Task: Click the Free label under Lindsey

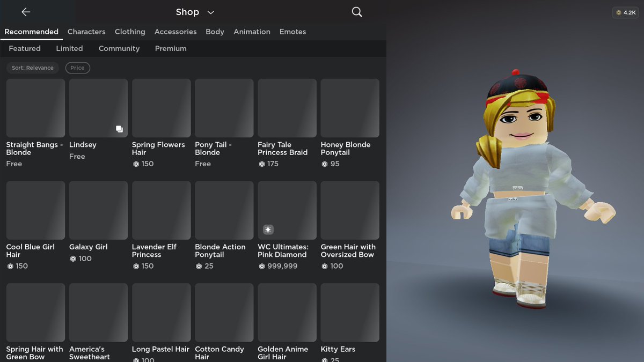Action: (77, 156)
